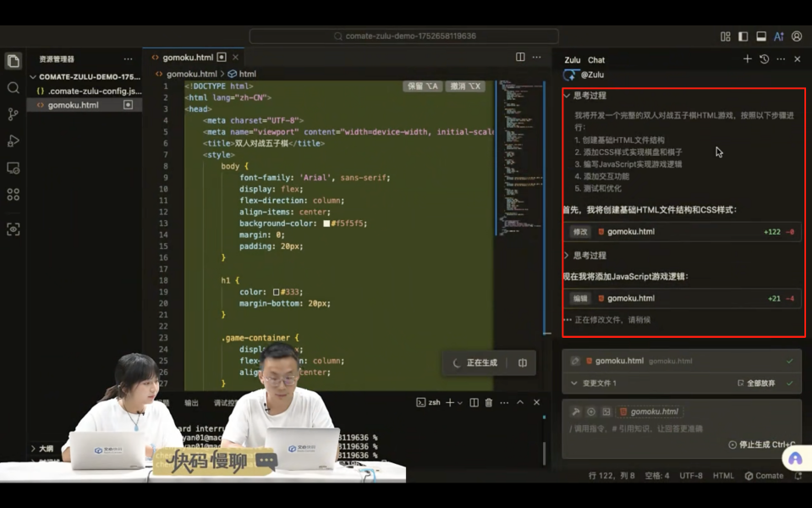Open Zulu panel more options ellipsis

coord(781,59)
